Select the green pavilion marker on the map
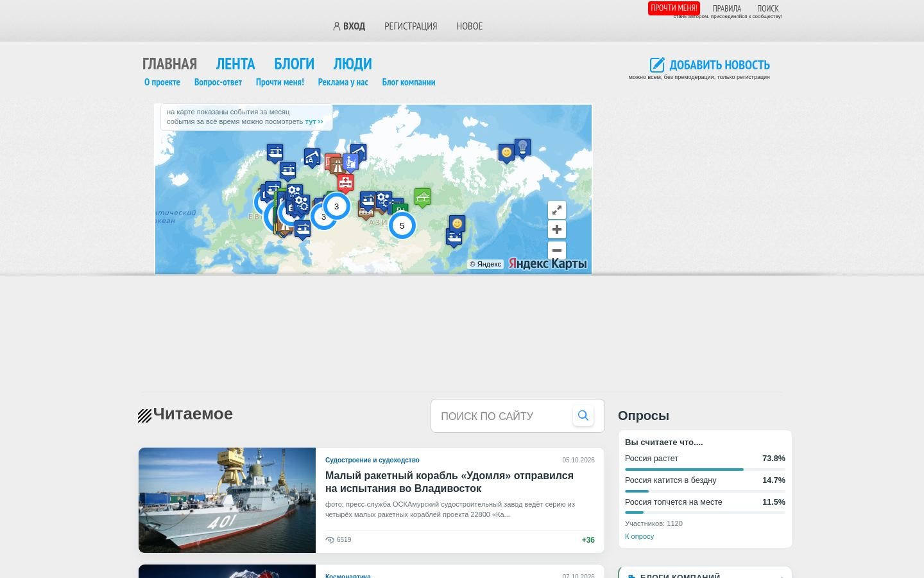 [422, 198]
